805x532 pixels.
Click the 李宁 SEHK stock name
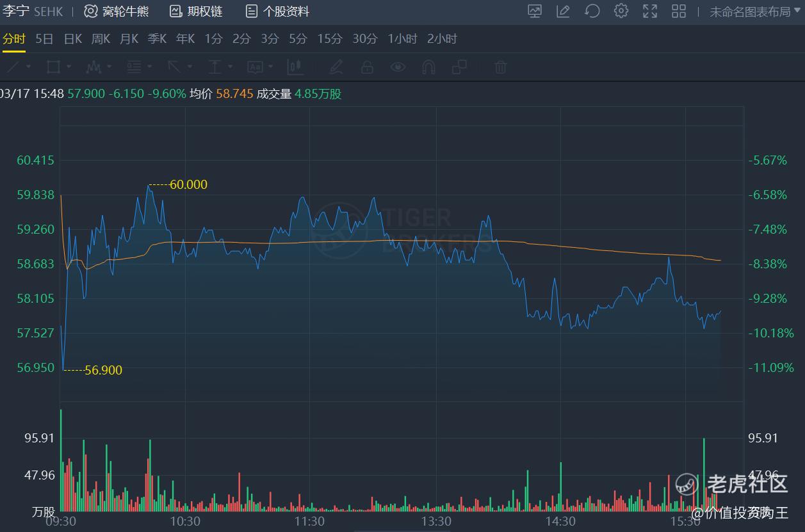pyautogui.click(x=32, y=12)
